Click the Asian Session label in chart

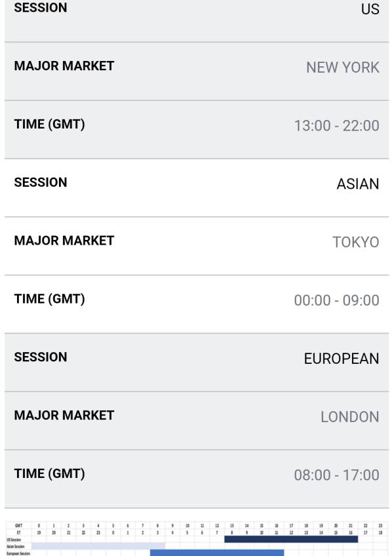pos(16,546)
